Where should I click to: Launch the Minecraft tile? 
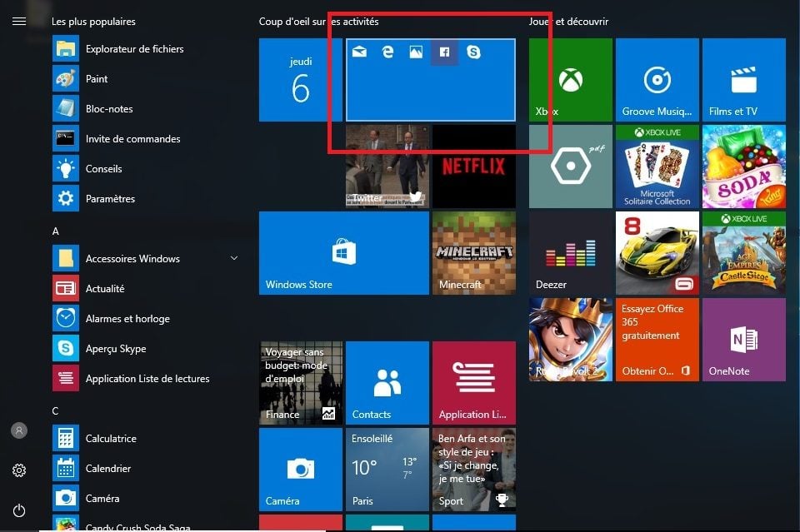tap(473, 253)
